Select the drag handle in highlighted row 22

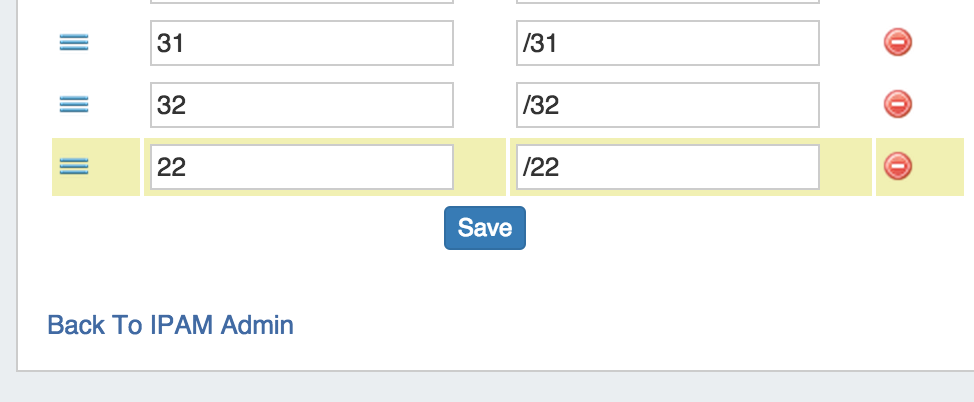click(74, 166)
